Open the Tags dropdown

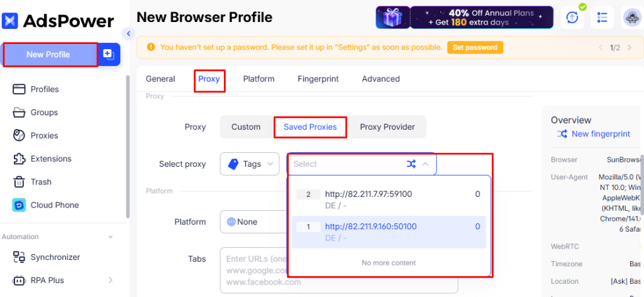[250, 164]
